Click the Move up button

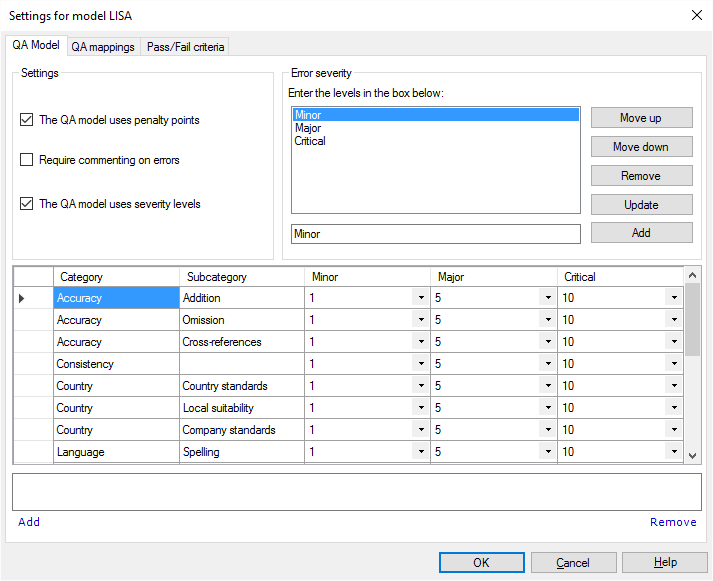(641, 118)
